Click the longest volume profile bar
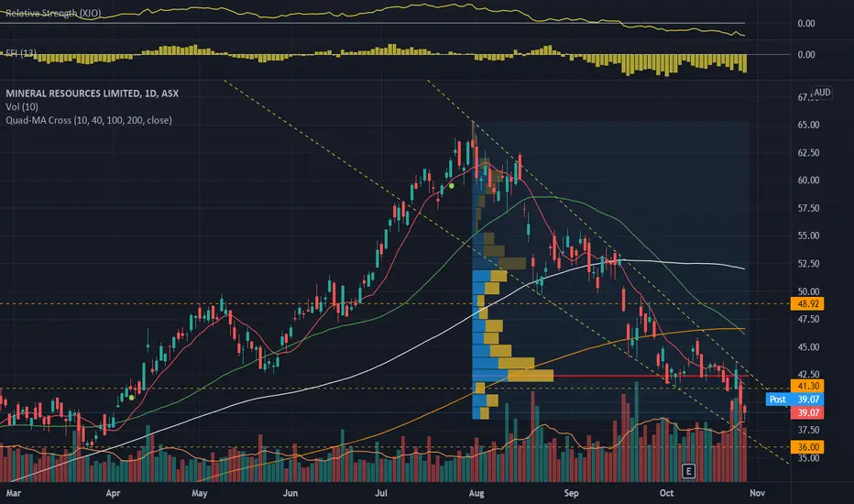 pyautogui.click(x=512, y=376)
